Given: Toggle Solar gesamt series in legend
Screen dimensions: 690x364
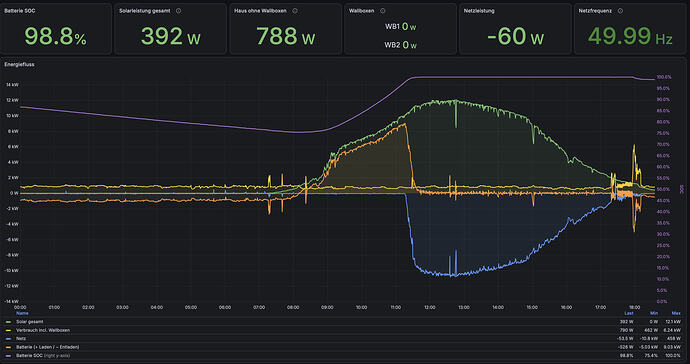Looking at the screenshot, I should coord(30,322).
